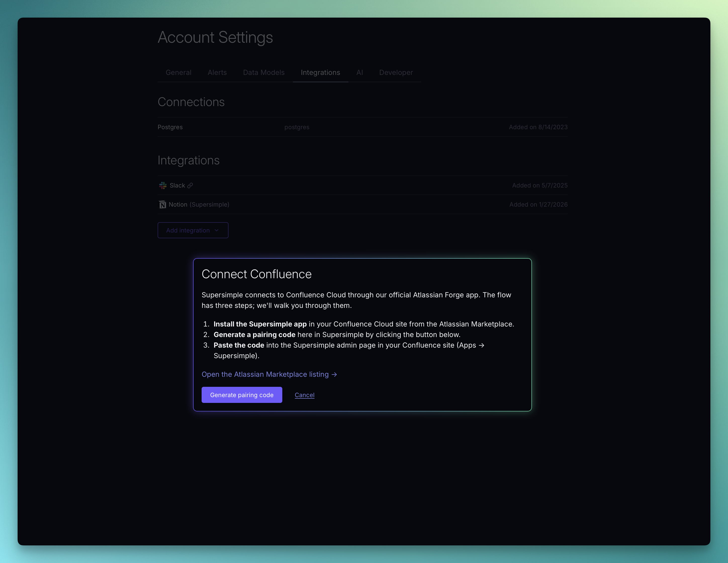The width and height of the screenshot is (728, 563).
Task: Open the Data Models tab
Action: [264, 72]
